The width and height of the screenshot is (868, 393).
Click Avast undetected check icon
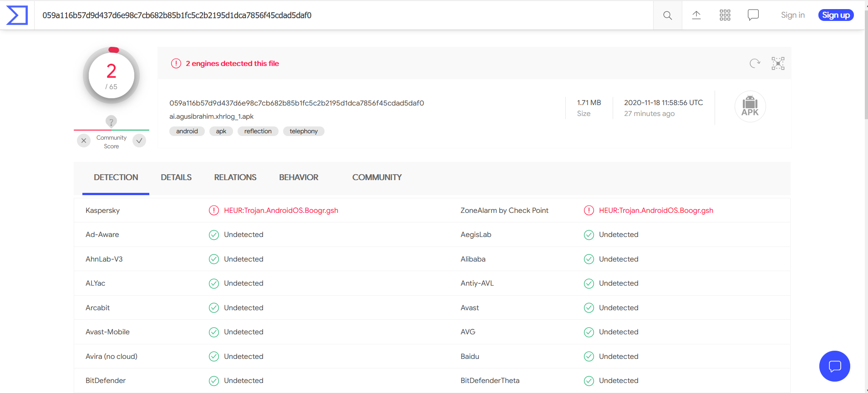point(589,308)
